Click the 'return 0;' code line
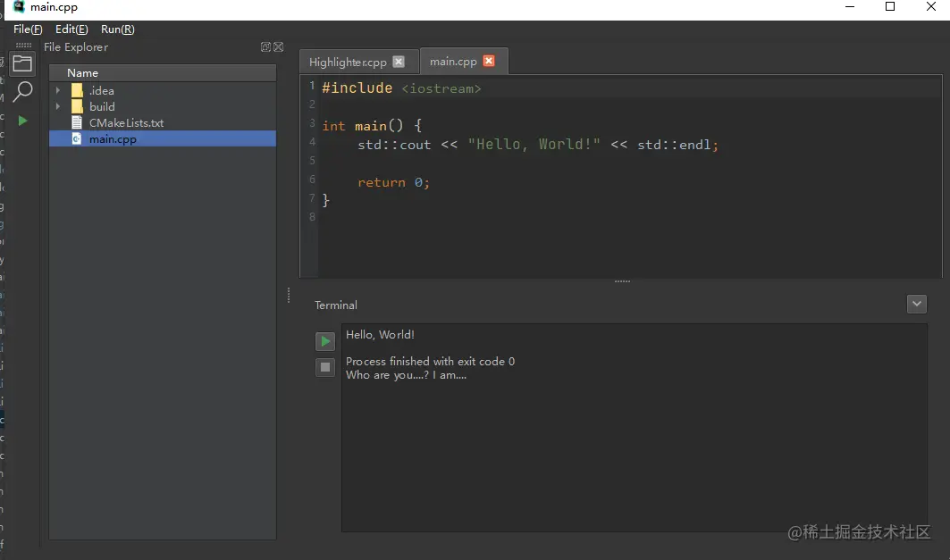This screenshot has height=560, width=950. 393,182
